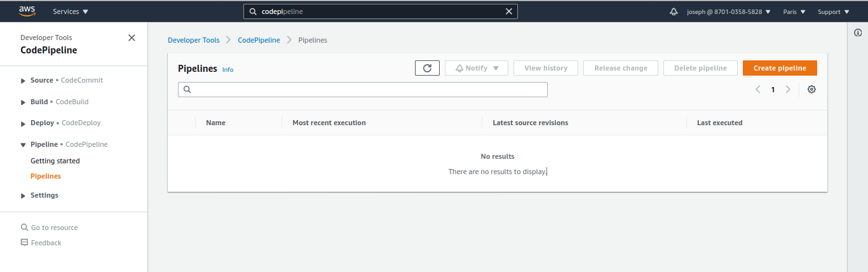
Task: Click the Feedback icon in sidebar
Action: pos(25,243)
